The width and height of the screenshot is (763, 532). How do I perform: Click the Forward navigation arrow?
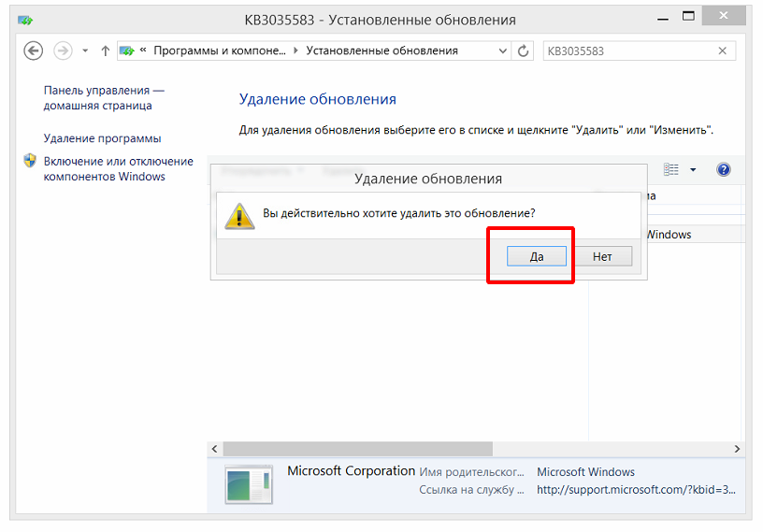63,50
